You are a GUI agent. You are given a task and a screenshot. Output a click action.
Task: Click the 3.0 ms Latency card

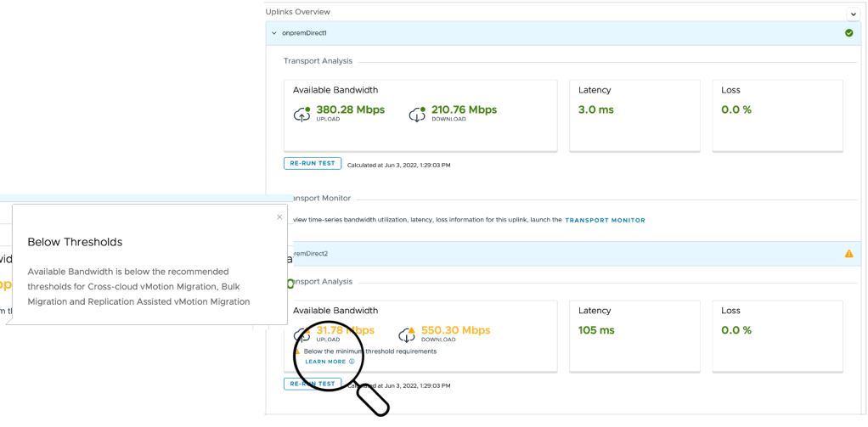pos(634,115)
